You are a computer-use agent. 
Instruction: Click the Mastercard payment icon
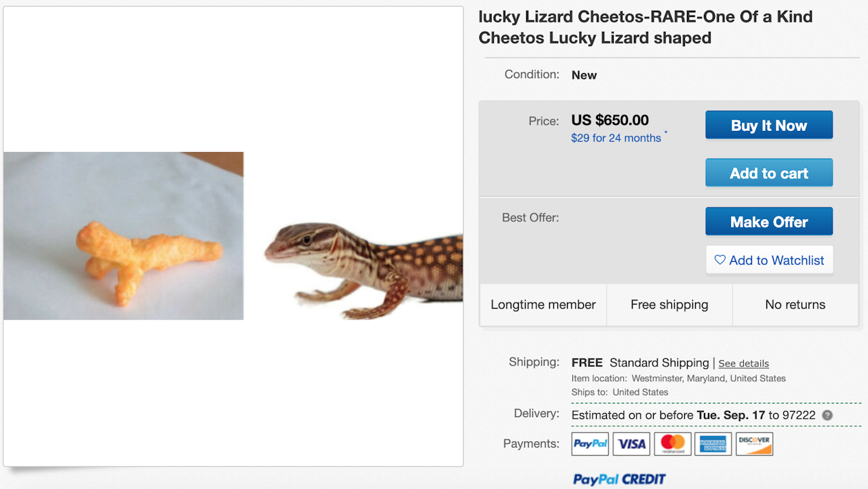tap(673, 444)
